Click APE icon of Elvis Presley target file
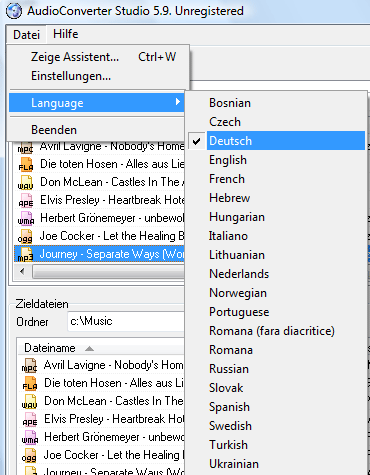Image resolution: width=370 pixels, height=475 pixels. (29, 419)
